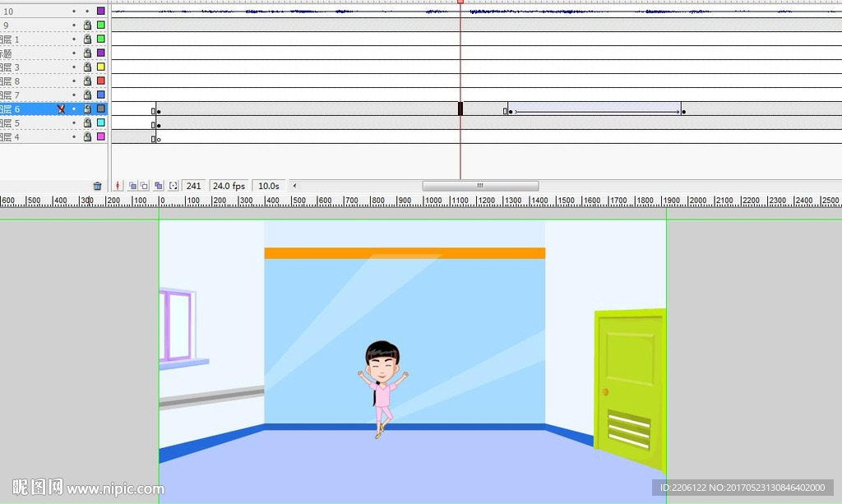Click the lock icon on layer 9

click(87, 25)
